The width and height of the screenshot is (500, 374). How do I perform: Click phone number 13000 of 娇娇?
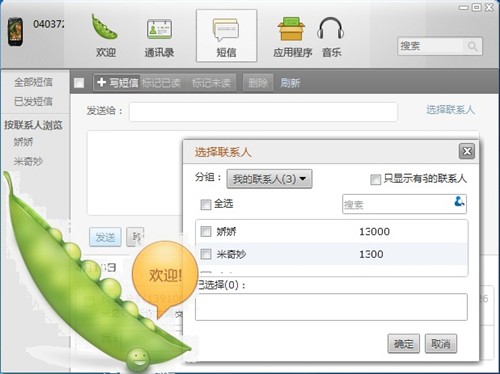coord(374,231)
